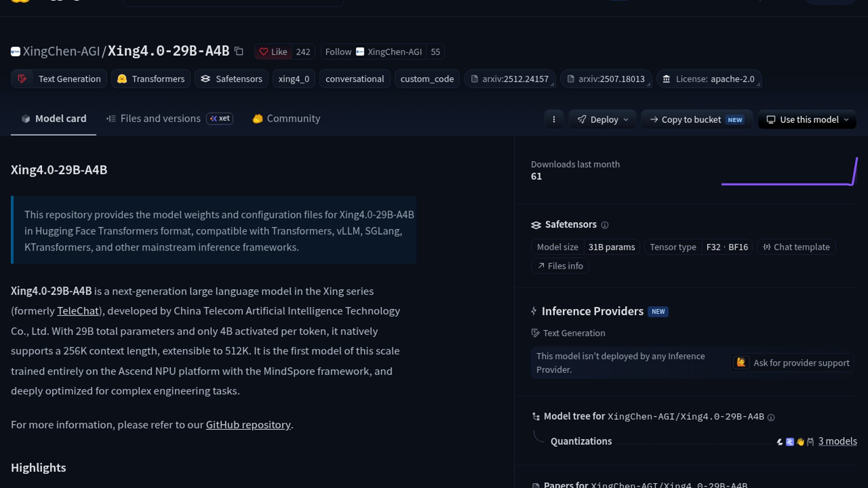Copy model name using the copy icon

pyautogui.click(x=239, y=52)
